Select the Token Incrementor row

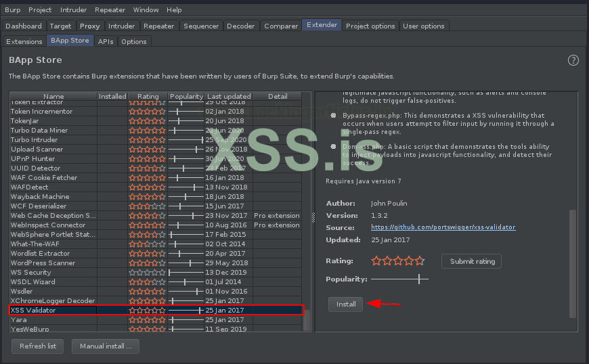coord(156,111)
